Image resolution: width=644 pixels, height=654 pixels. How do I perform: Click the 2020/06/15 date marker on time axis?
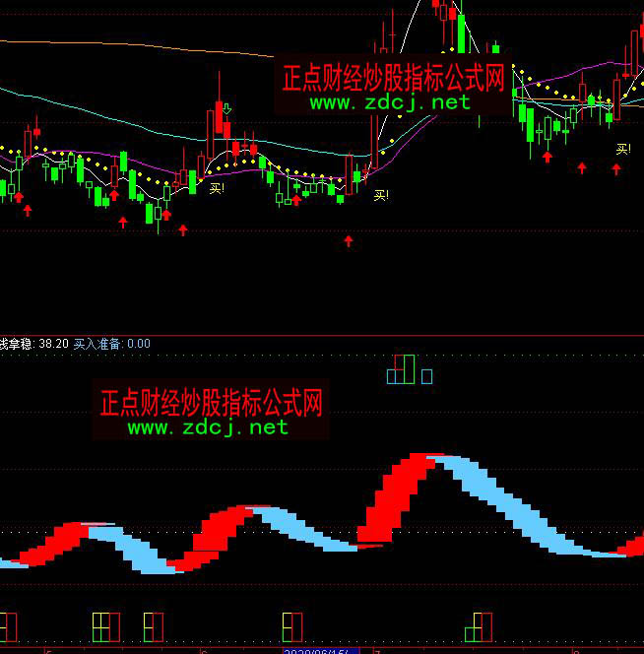(x=315, y=650)
